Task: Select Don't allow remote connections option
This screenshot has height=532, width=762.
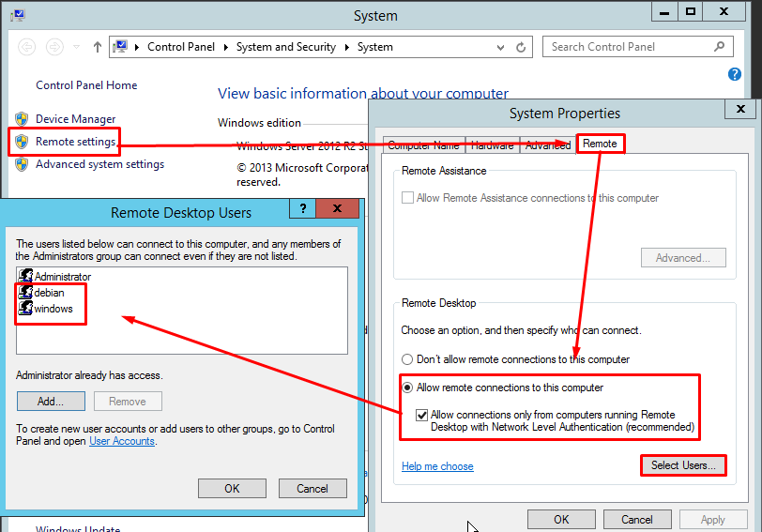Action: (x=407, y=359)
